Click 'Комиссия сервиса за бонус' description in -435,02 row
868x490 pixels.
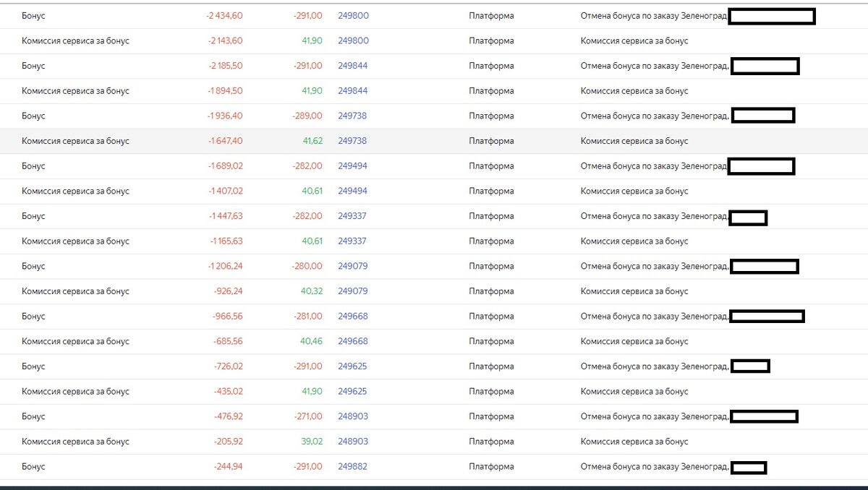click(x=634, y=392)
